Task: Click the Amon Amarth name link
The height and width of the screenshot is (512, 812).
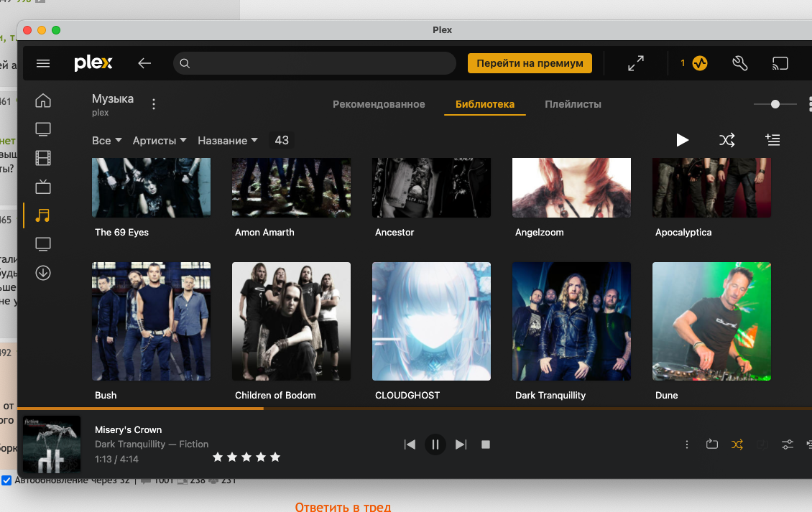Action: pos(264,233)
